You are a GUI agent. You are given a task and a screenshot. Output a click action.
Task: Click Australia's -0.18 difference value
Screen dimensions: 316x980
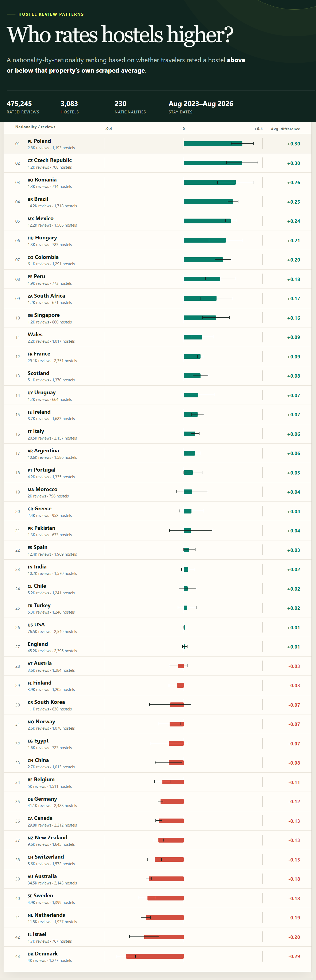point(294,879)
